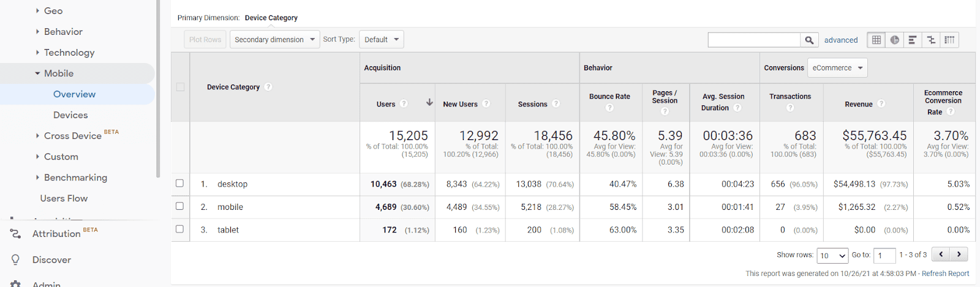Click the advanced filter link

[x=840, y=40]
